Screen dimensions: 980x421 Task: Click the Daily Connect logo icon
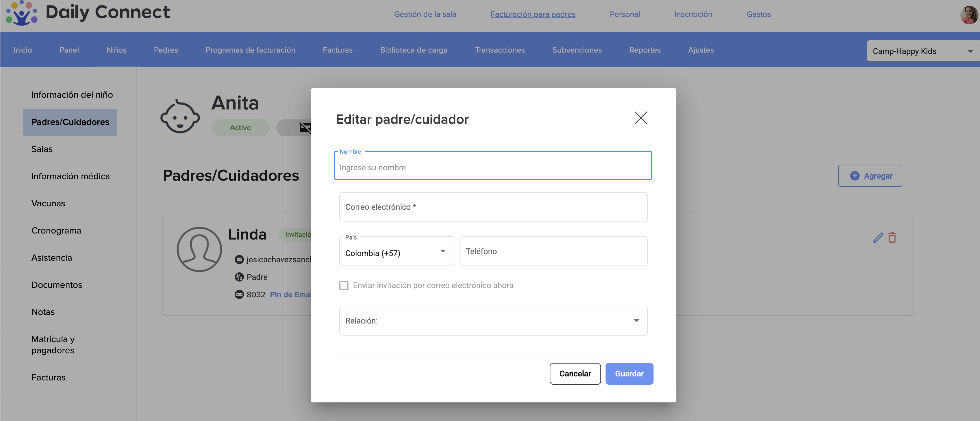click(22, 13)
